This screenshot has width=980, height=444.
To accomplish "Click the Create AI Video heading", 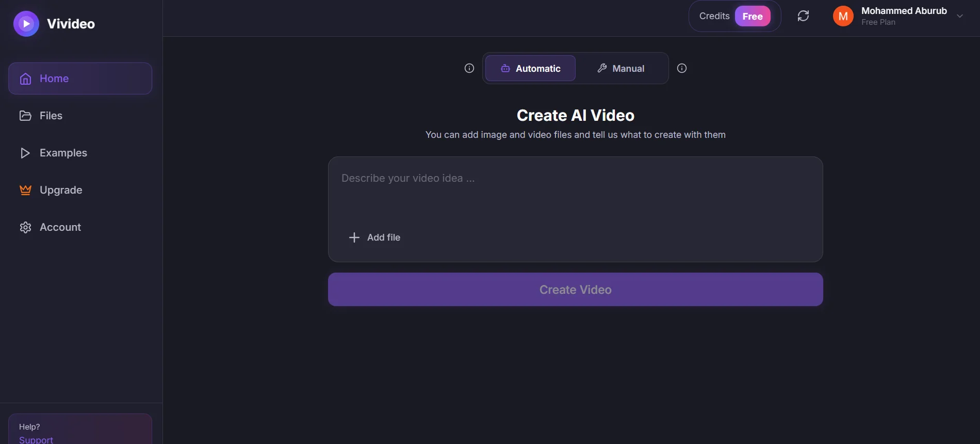I will click(x=576, y=115).
